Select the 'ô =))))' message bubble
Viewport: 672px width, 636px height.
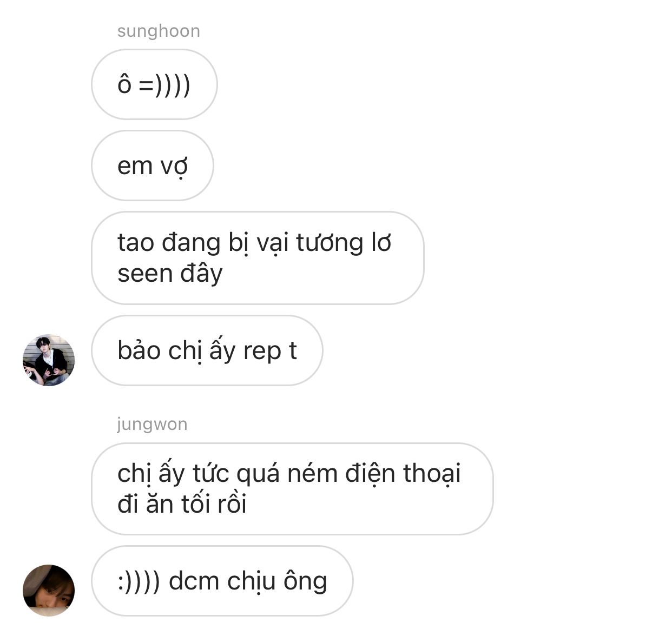154,84
